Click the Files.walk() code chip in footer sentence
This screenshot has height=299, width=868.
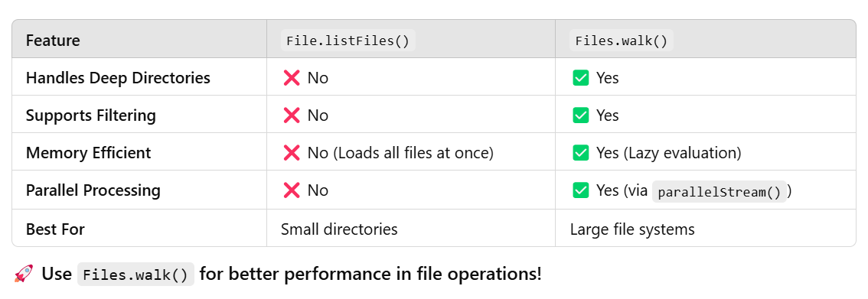(135, 274)
